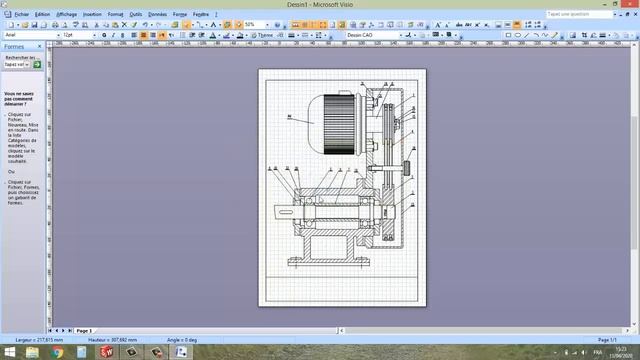Select the Connector tool
The height and width of the screenshot is (360, 640).
tap(199, 25)
